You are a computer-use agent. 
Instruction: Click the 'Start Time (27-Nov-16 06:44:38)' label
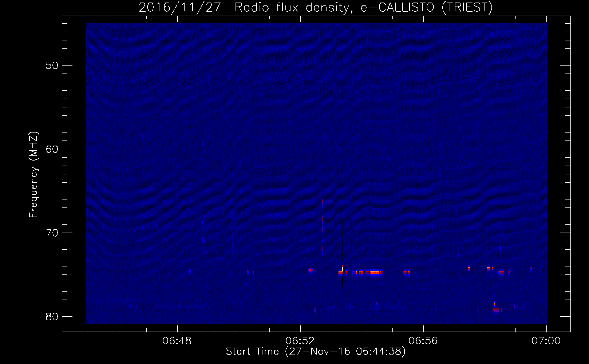(316, 351)
